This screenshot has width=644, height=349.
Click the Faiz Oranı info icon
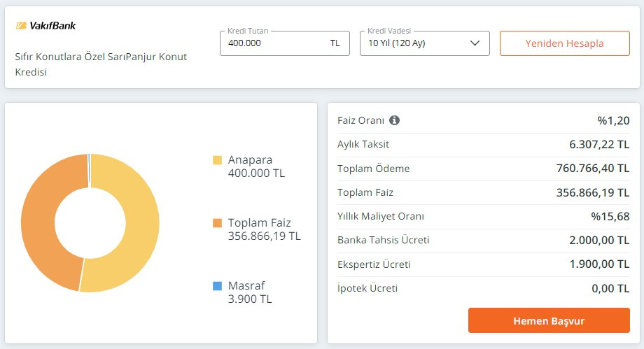pyautogui.click(x=394, y=120)
